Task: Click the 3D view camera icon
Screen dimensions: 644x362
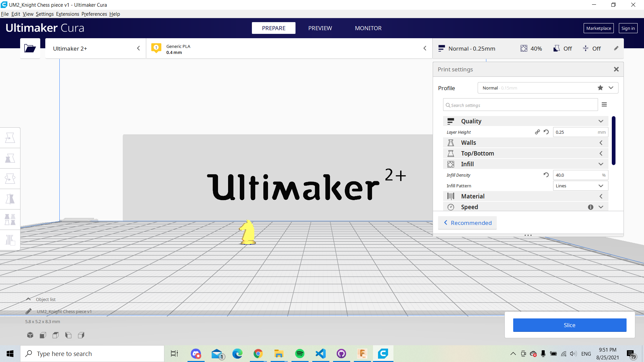Action: [30, 335]
